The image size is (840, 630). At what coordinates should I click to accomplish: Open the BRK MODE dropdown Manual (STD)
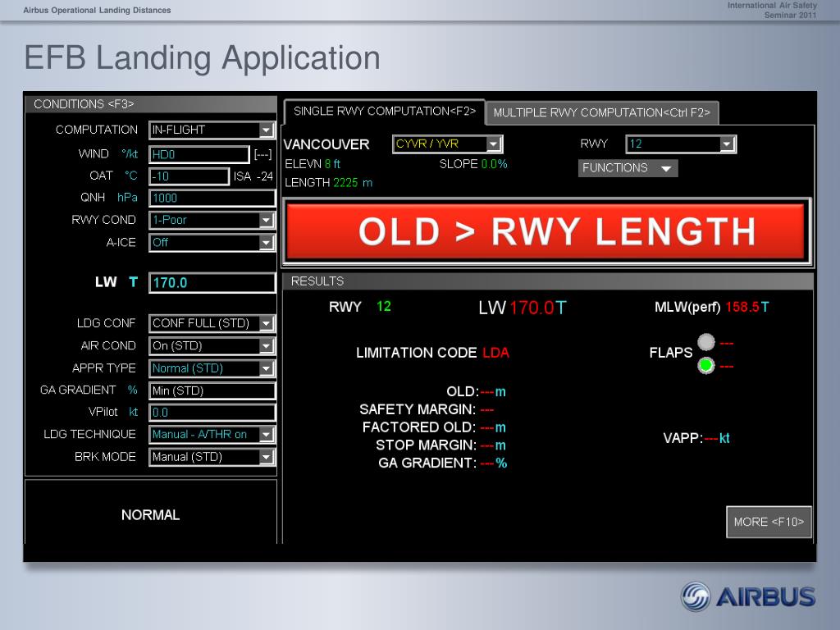click(x=212, y=456)
